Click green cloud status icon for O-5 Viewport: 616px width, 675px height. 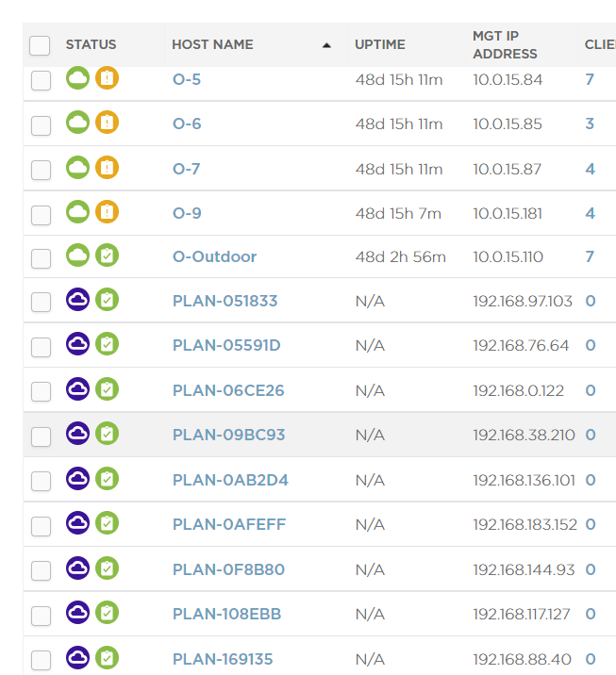click(x=77, y=78)
